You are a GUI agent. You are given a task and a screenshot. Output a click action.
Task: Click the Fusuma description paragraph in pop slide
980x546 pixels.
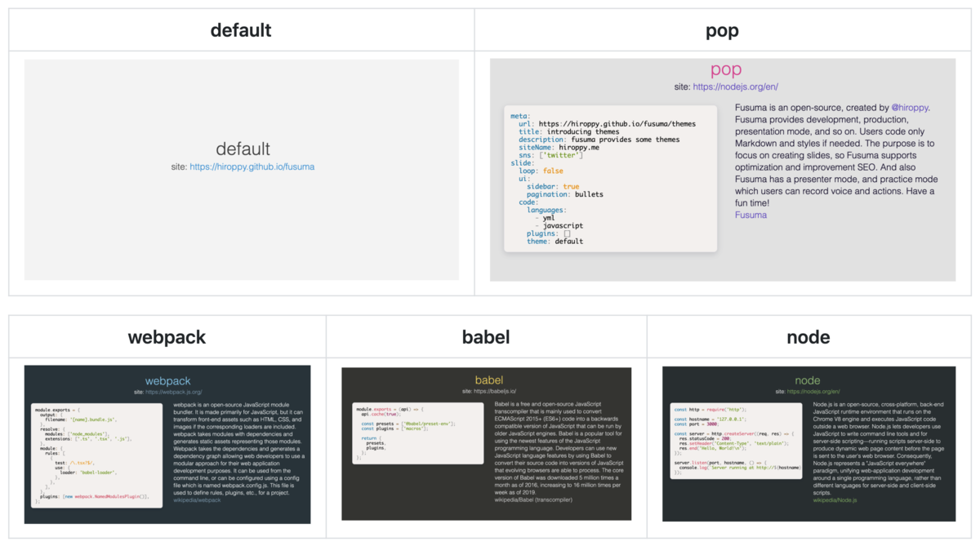click(836, 155)
